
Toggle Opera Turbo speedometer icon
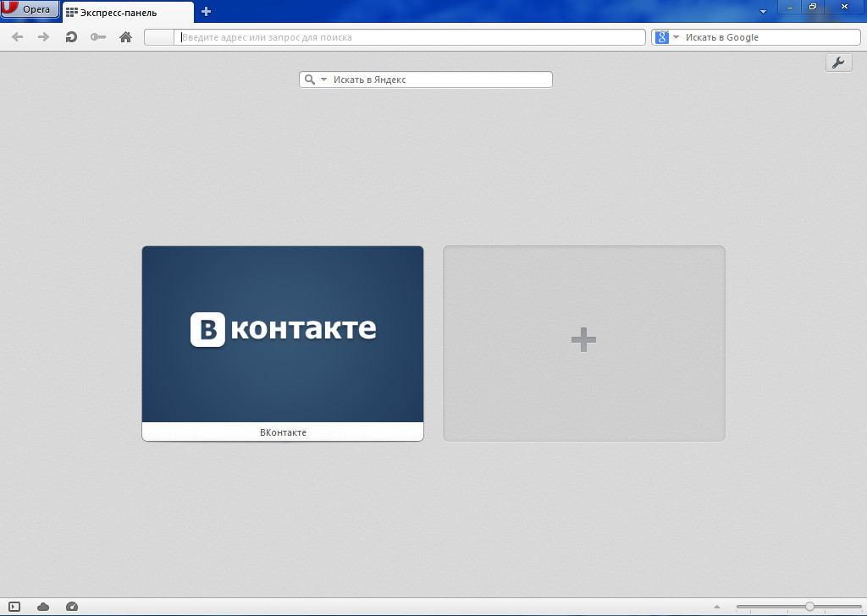[72, 607]
